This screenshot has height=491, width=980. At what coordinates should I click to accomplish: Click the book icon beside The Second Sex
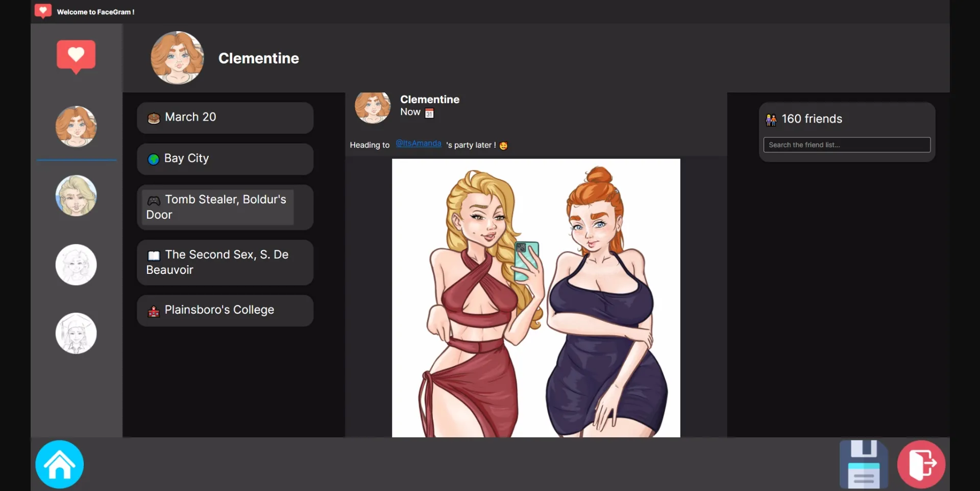point(154,255)
